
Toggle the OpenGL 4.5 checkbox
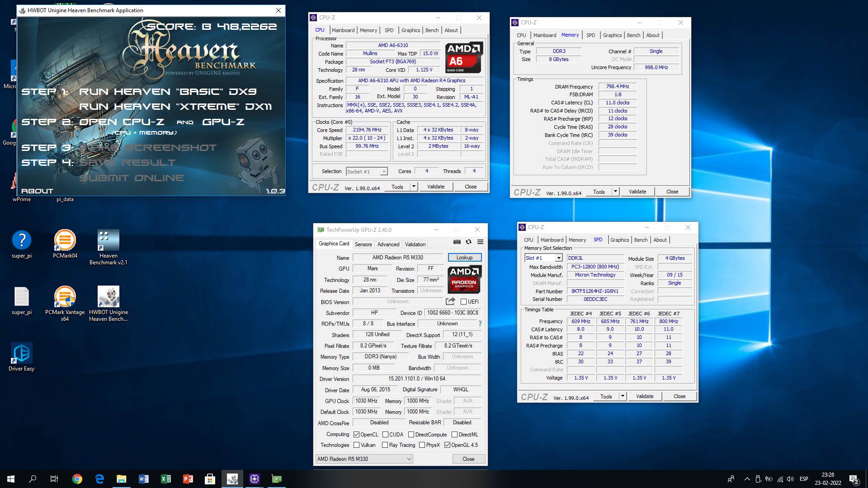click(448, 445)
